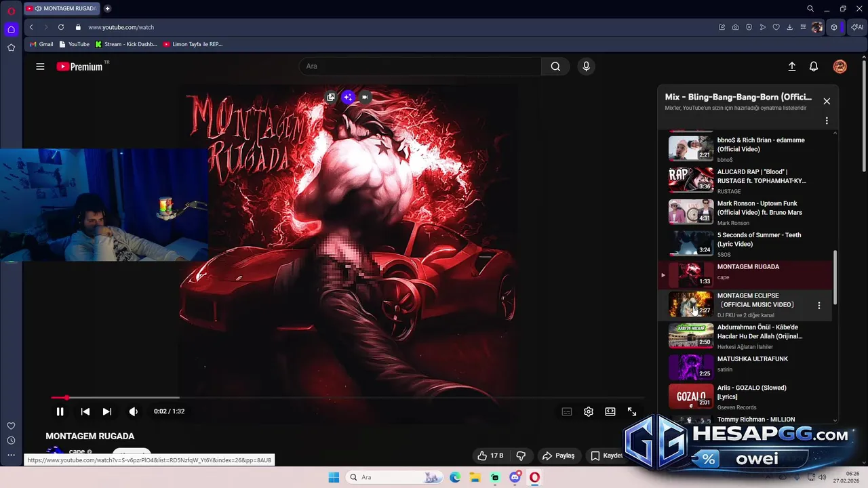Screen dimensions: 868x488
Task: Switch to the MONTAGEM RUGADA browser tab
Action: 61,9
